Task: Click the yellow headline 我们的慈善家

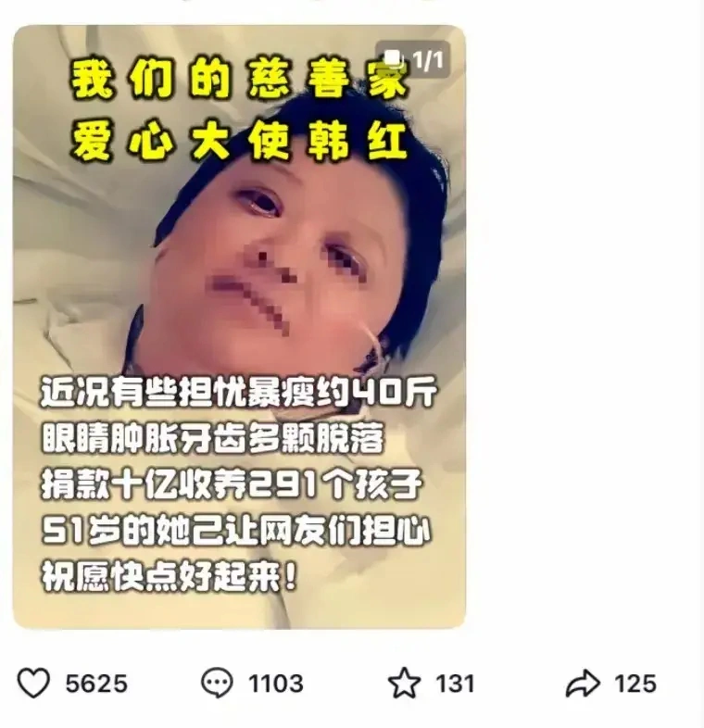Action: (240, 81)
